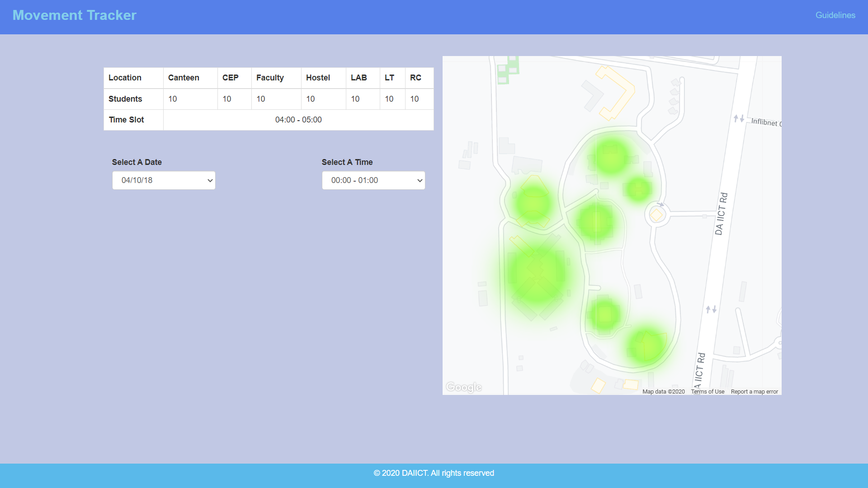Click the Inflibnet label on map
Screen dimensions: 868x488
[x=765, y=122]
